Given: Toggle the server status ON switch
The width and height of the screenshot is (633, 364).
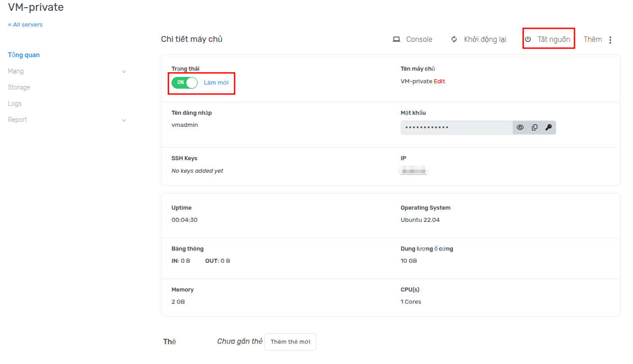Looking at the screenshot, I should click(185, 83).
